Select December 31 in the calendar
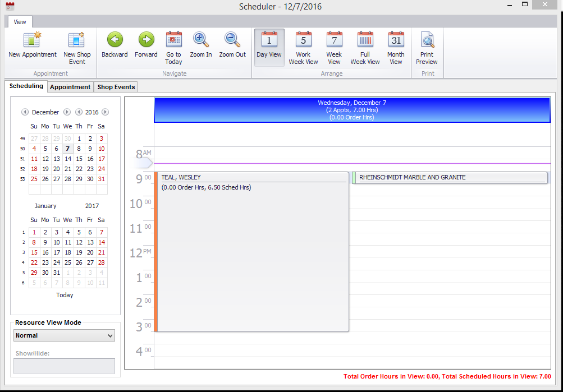Screen dimensions: 563x392 [x=102, y=178]
